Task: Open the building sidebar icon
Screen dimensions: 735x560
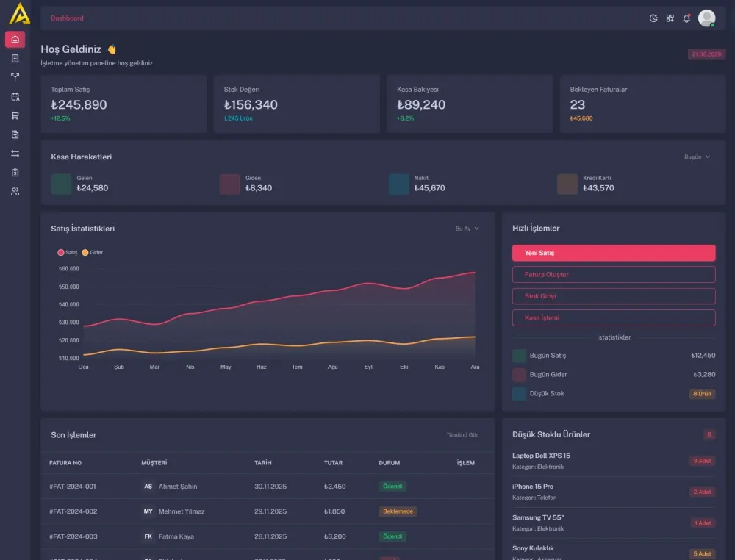Action: (15, 59)
